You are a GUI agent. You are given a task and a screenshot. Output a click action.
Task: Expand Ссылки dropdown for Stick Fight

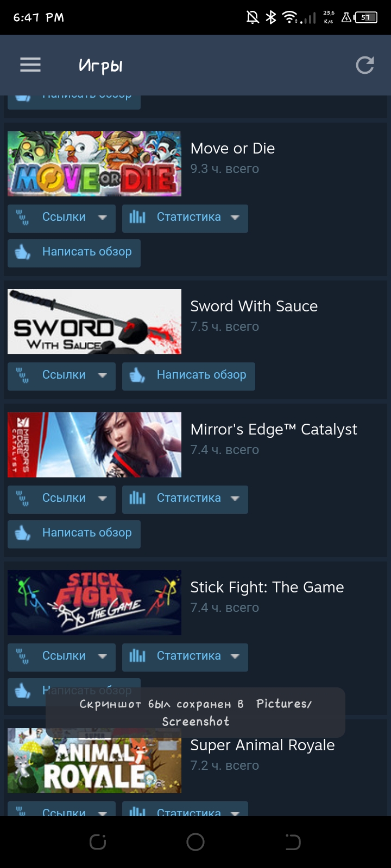(x=102, y=656)
